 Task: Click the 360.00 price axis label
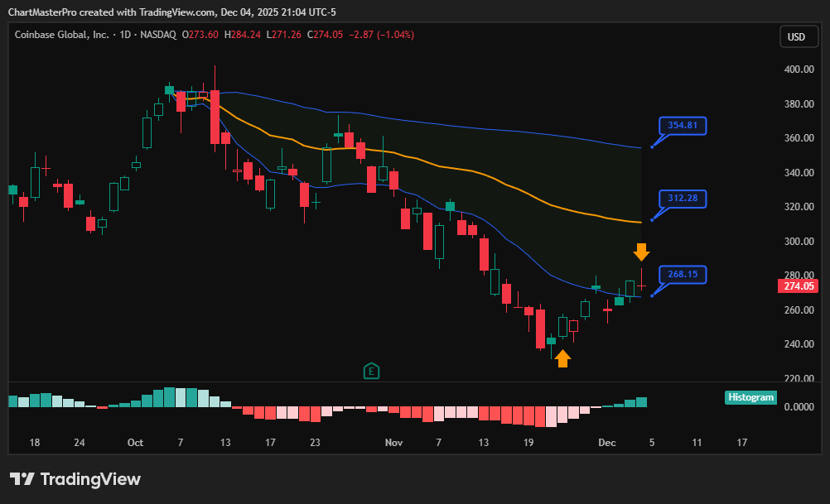[799, 138]
